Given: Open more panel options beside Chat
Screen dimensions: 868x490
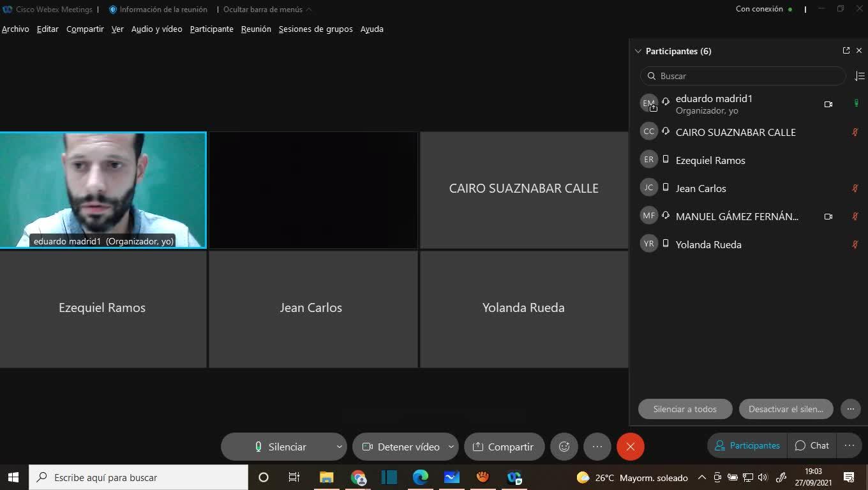Looking at the screenshot, I should (849, 445).
